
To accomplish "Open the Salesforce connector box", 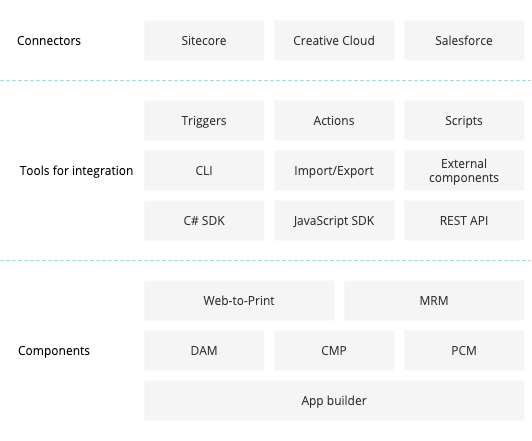I will (x=464, y=41).
